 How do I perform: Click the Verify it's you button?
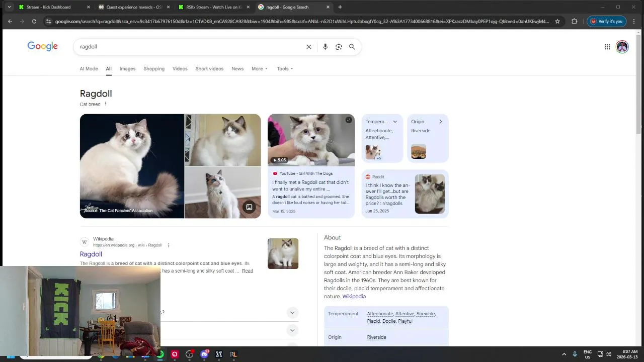coord(607,21)
